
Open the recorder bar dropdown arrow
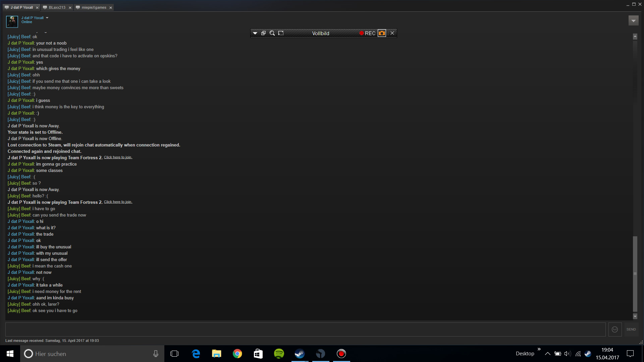point(255,33)
